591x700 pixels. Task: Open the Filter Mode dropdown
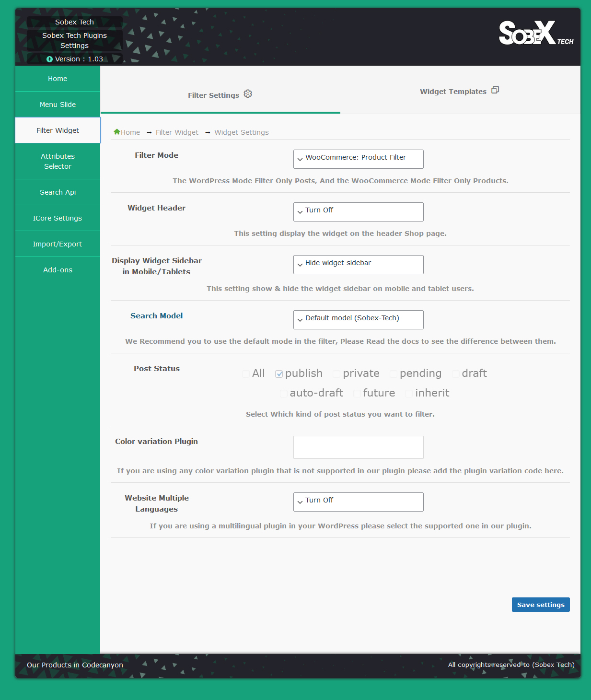pyautogui.click(x=359, y=159)
